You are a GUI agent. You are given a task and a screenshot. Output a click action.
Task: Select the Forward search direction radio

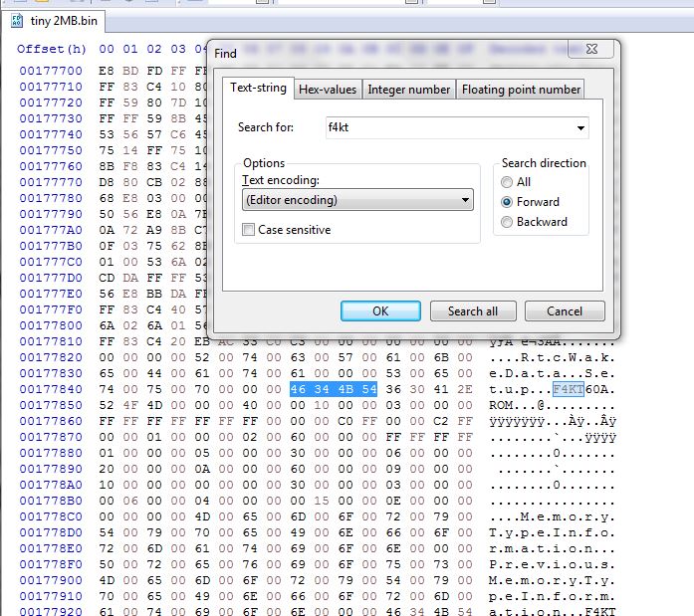point(507,202)
